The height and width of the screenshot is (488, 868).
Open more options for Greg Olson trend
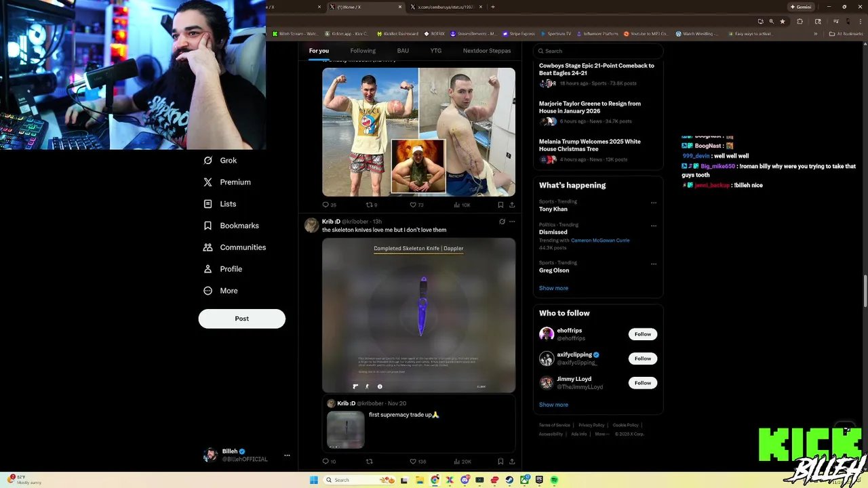[x=654, y=264]
